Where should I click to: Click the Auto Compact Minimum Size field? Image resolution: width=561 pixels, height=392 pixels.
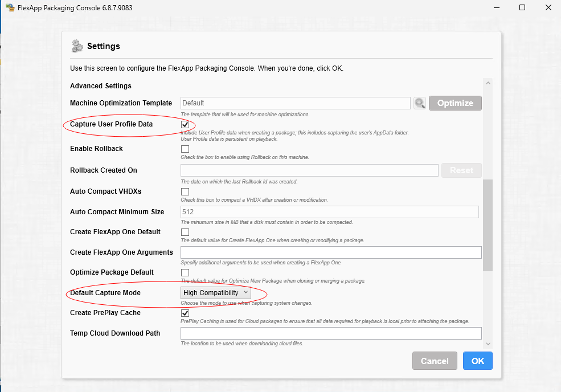330,212
